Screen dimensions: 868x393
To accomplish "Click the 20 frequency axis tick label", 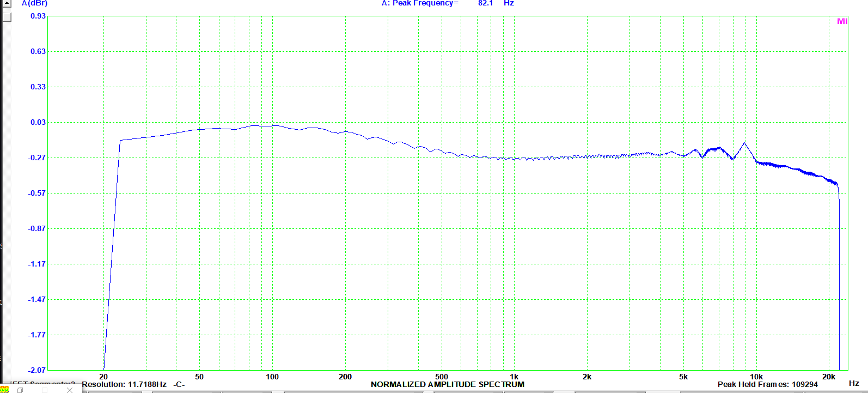I will [x=103, y=377].
